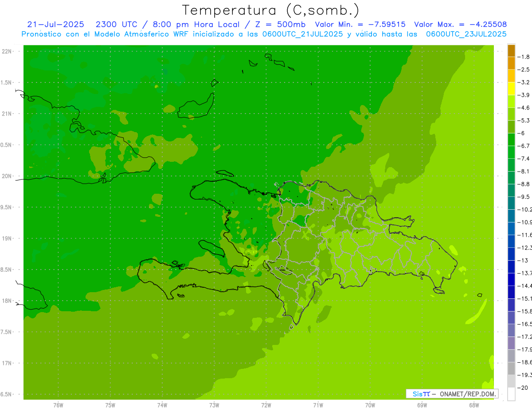Click the -13 legend value
532x411 pixels.
[x=523, y=260]
